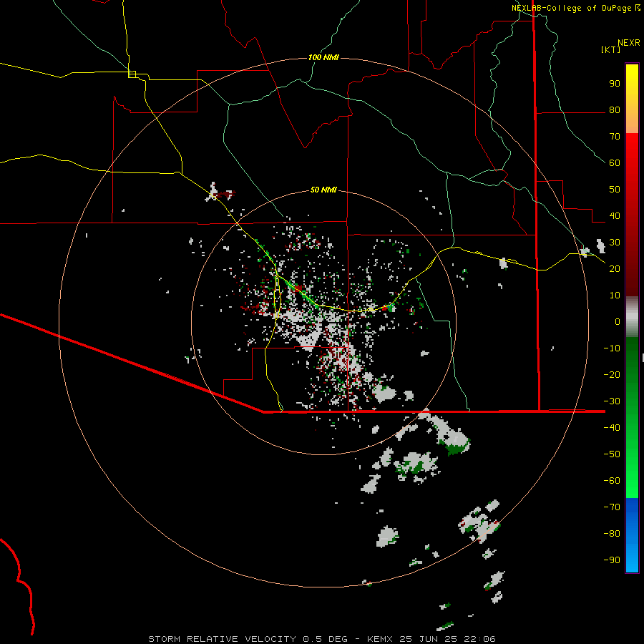Select the -50 value on the velocity scale

(612, 454)
